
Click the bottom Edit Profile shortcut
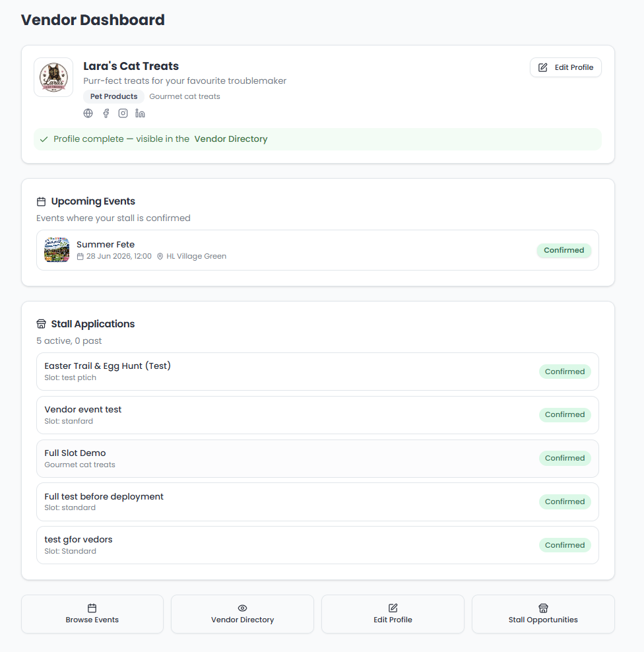pos(393,614)
